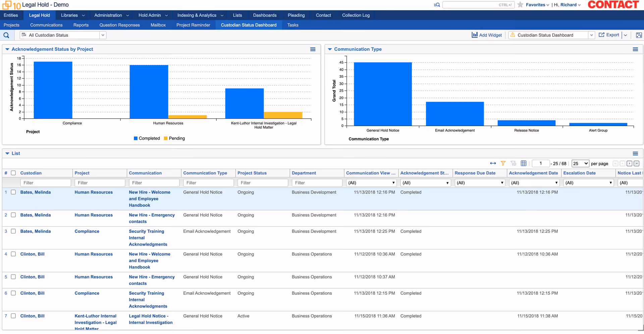Viewport: 644px width, 334px height.
Task: Select all rows with header checkbox
Action: tap(13, 173)
